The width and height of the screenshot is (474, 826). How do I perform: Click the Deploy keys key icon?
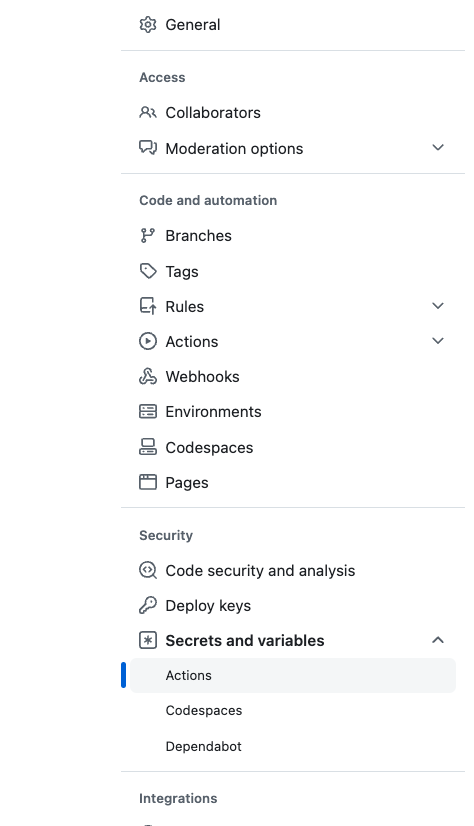[147, 605]
